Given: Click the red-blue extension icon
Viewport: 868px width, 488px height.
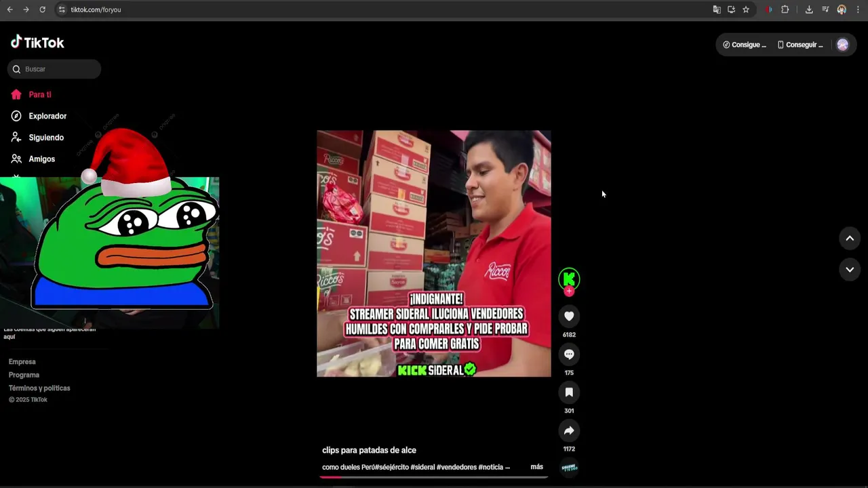Looking at the screenshot, I should 769,9.
